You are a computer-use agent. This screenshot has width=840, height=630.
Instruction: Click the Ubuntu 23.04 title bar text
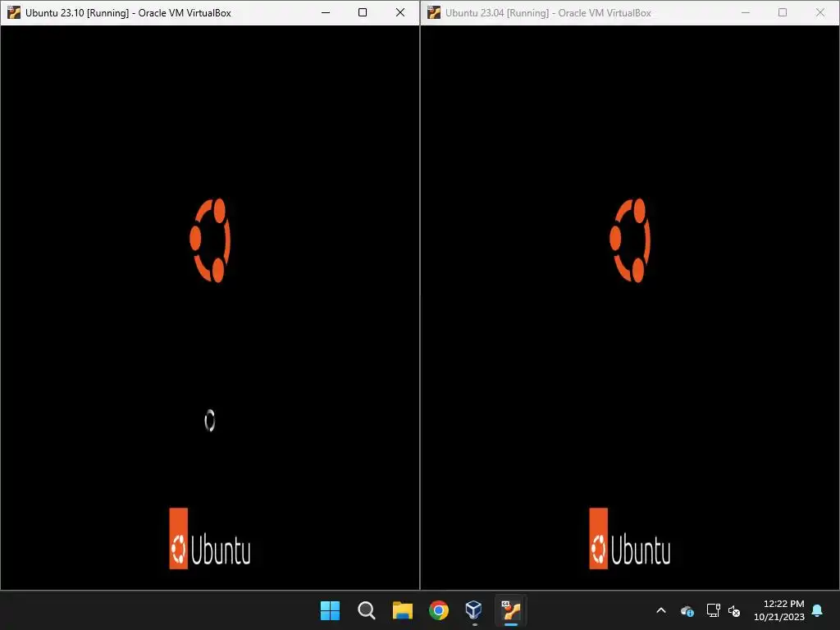[548, 13]
